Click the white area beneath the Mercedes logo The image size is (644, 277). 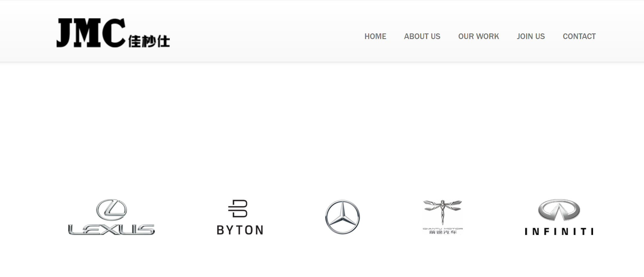pos(343,256)
